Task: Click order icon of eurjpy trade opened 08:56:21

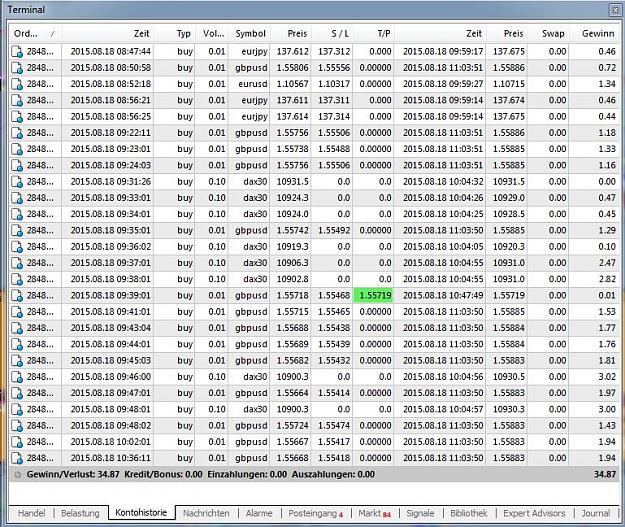Action: (x=17, y=100)
